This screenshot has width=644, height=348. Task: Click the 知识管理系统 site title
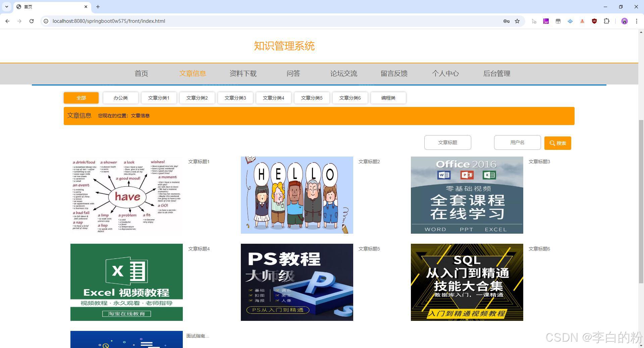click(284, 46)
